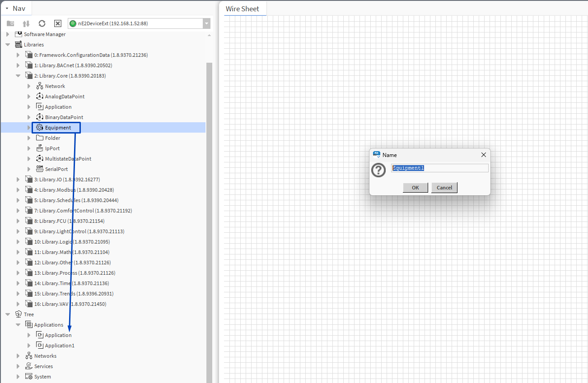This screenshot has width=588, height=383.
Task: Collapse the 2: Library.Core node
Action: click(18, 76)
